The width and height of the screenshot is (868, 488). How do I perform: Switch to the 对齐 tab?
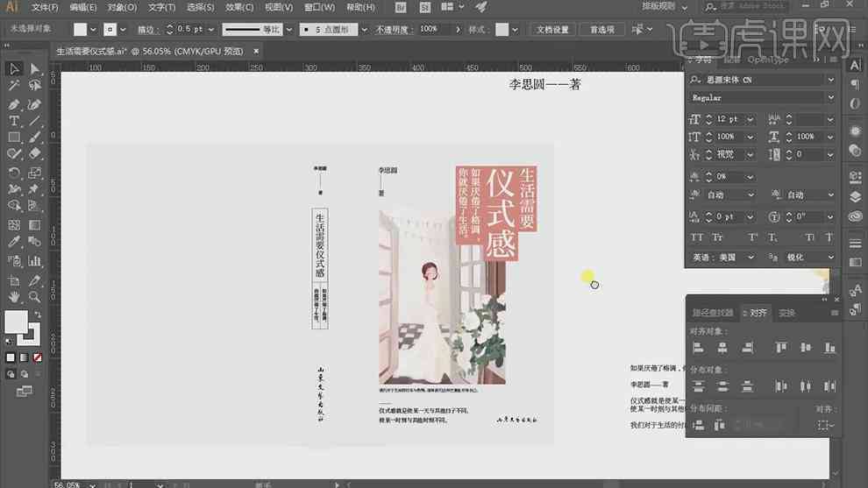click(x=758, y=313)
